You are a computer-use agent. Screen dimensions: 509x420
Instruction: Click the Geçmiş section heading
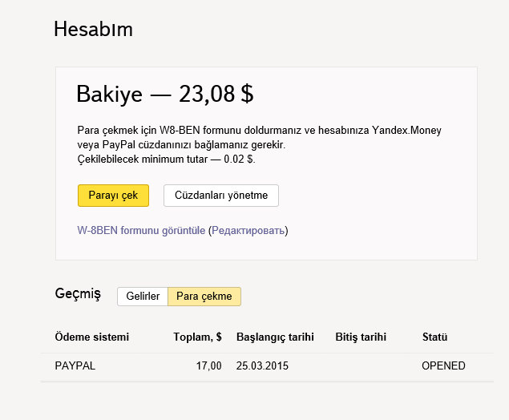(x=78, y=294)
